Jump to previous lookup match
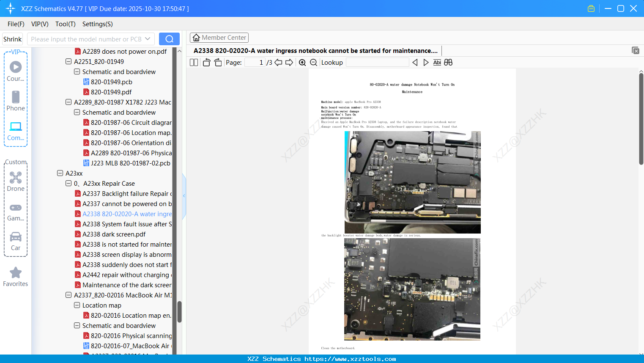This screenshot has height=363, width=644. tap(415, 63)
